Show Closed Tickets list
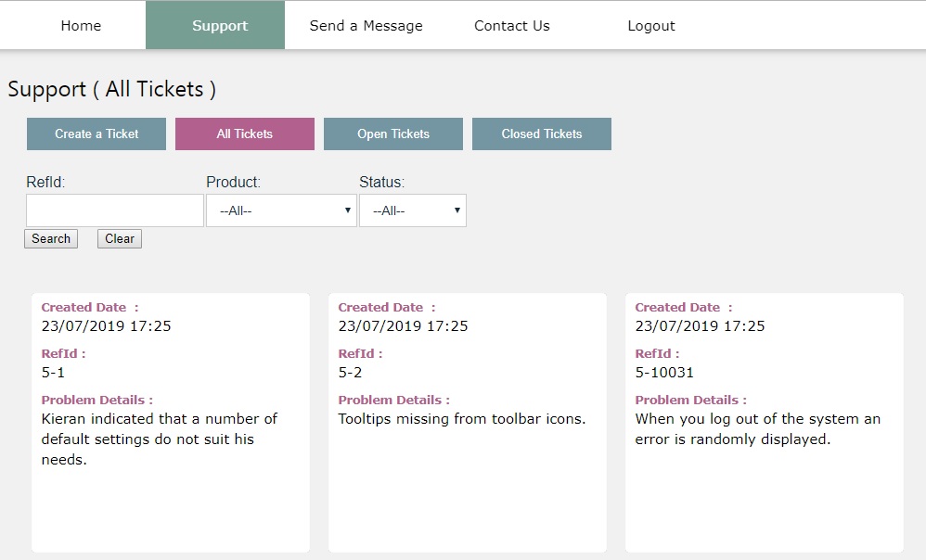The height and width of the screenshot is (560, 926). coord(542,134)
